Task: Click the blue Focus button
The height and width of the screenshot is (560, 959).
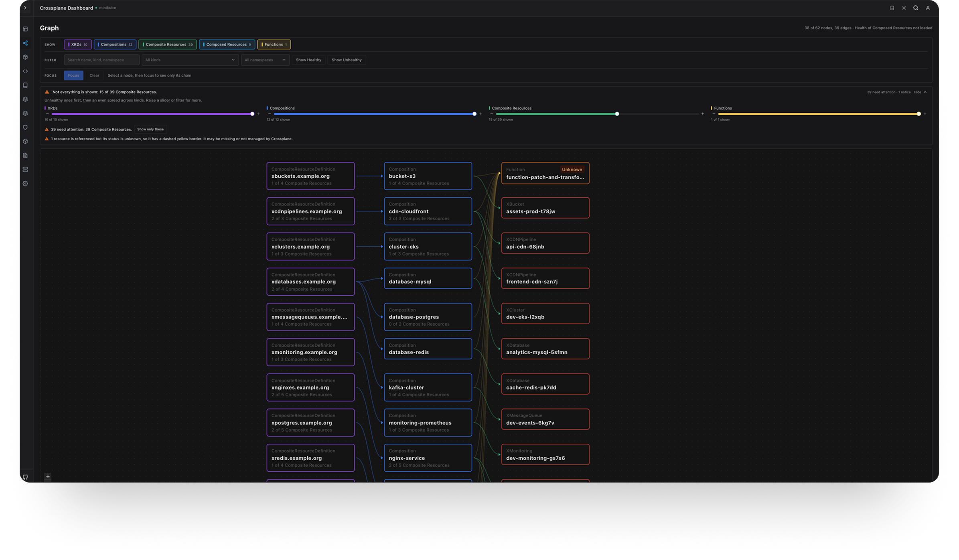Action: (73, 75)
